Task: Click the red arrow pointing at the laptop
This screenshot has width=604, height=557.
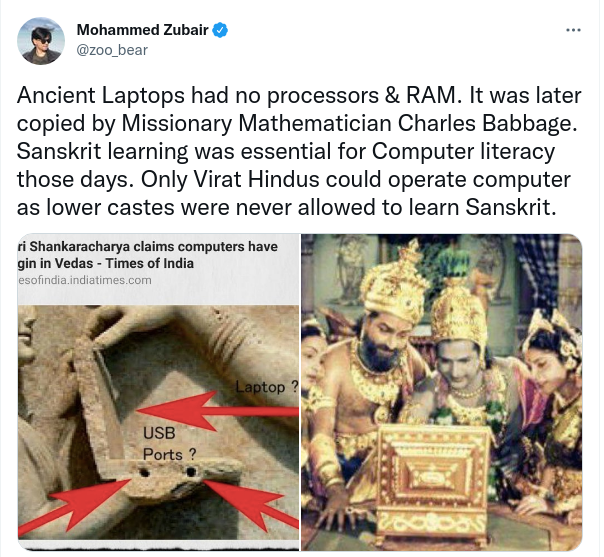Action: pos(218,411)
